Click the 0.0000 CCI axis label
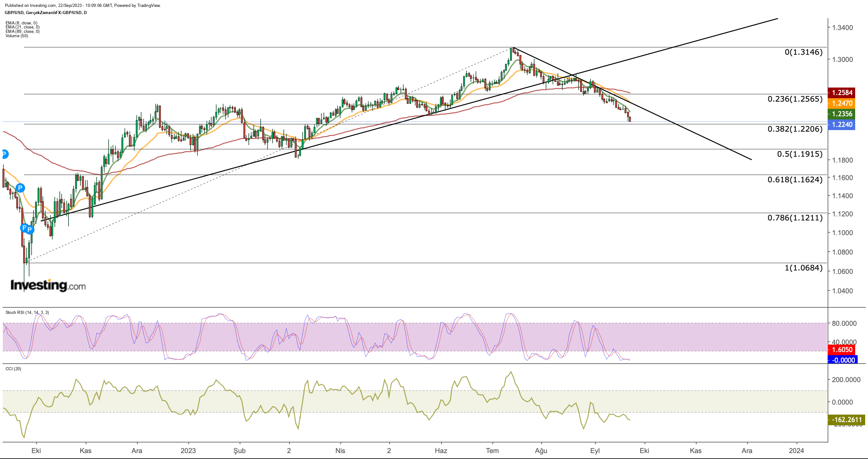The width and height of the screenshot is (868, 459). pyautogui.click(x=842, y=402)
